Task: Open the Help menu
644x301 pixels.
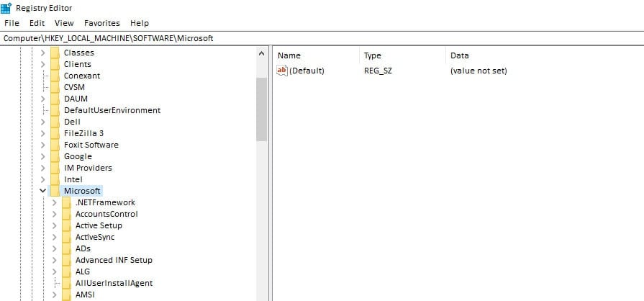Action: (x=140, y=23)
